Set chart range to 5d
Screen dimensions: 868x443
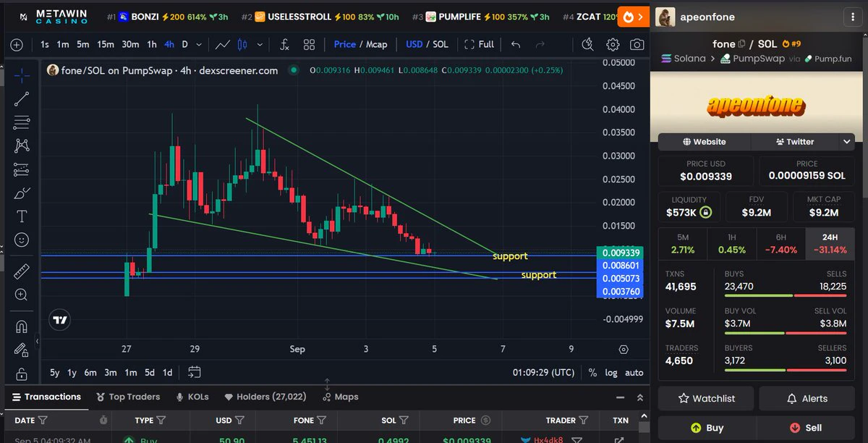[x=149, y=373]
